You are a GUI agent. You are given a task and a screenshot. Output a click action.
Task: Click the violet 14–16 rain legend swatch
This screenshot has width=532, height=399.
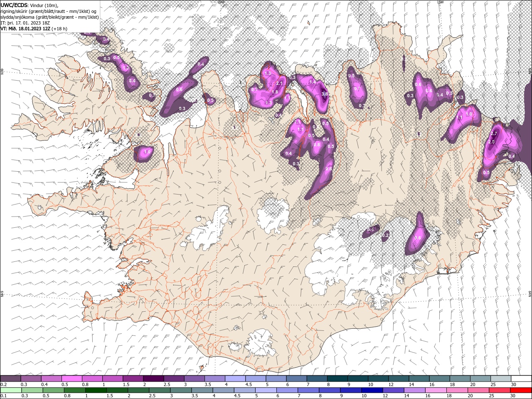[415, 390]
